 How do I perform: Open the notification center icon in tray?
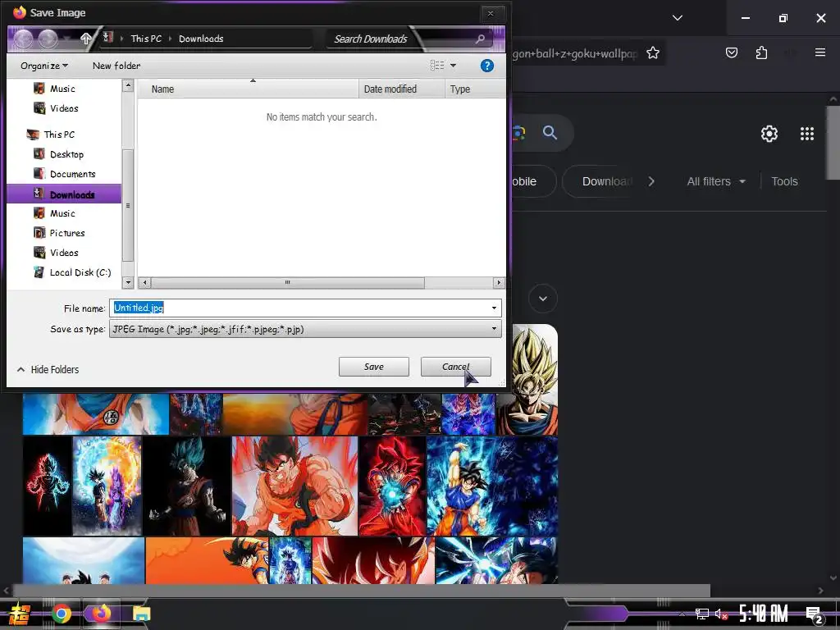[x=814, y=614]
